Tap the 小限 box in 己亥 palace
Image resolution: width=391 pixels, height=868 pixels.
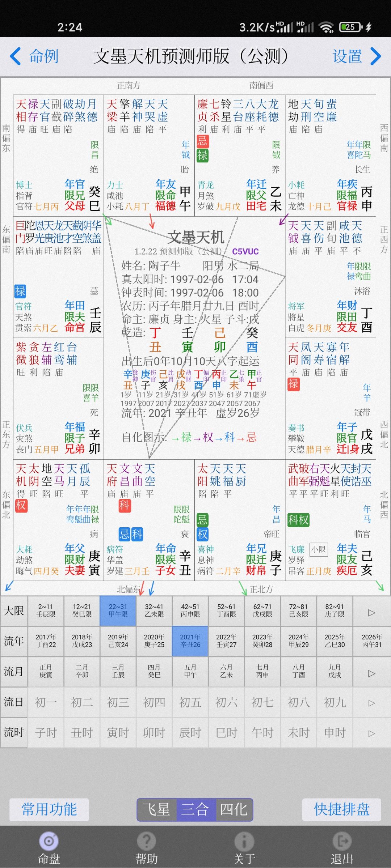click(319, 549)
